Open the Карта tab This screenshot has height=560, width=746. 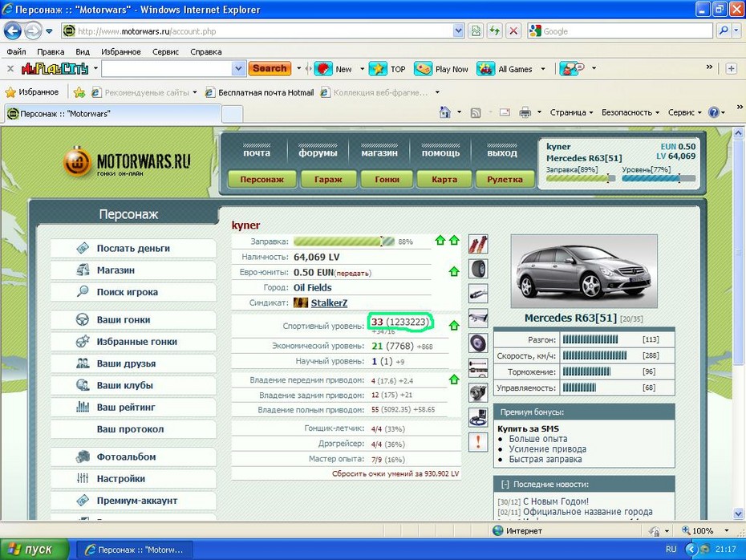pos(444,180)
